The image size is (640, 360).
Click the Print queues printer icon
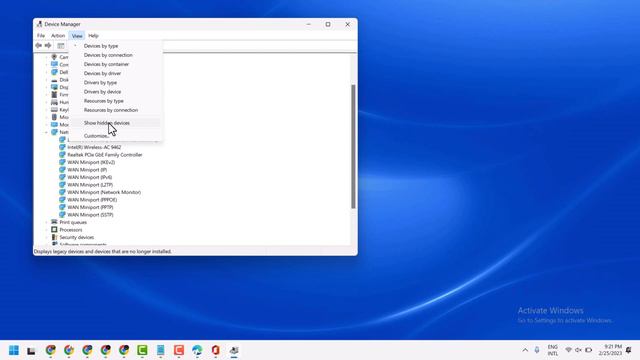[x=54, y=222]
